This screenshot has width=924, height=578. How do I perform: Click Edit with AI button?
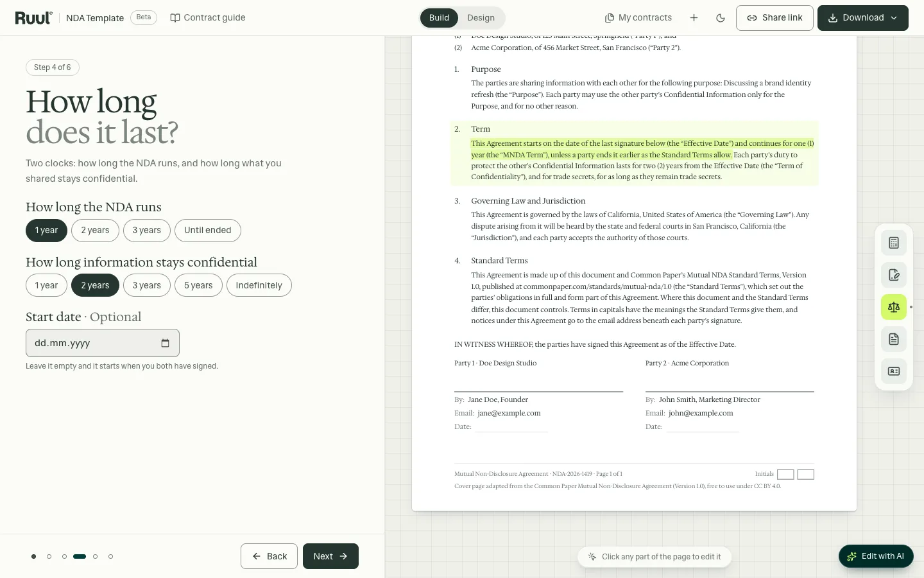(876, 556)
